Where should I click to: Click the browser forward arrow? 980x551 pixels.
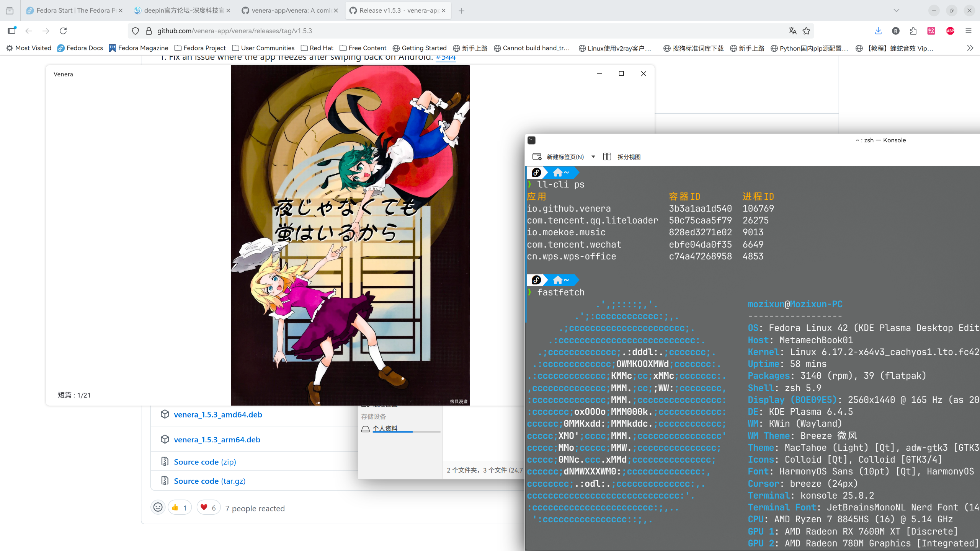click(46, 31)
